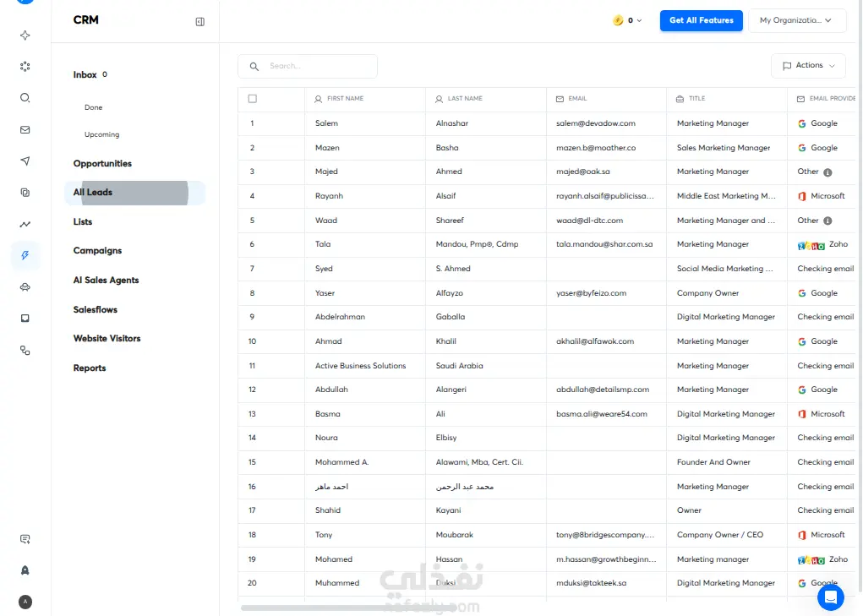Click the robot-like icon below lightning bolt
Screen dimensions: 863x616
click(x=25, y=287)
